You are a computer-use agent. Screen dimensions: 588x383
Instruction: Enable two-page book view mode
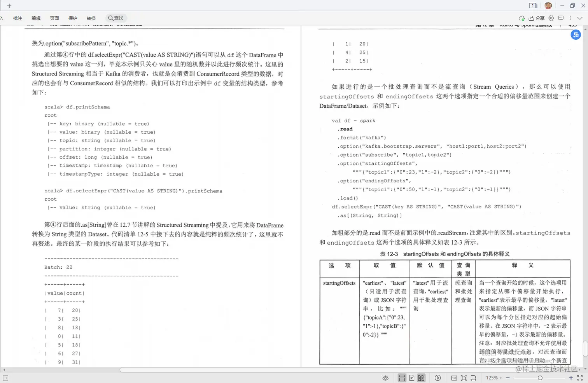click(421, 378)
